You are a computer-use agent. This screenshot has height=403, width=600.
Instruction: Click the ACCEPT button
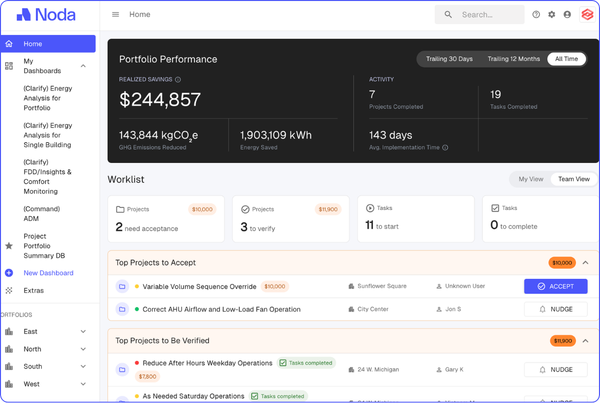point(556,286)
